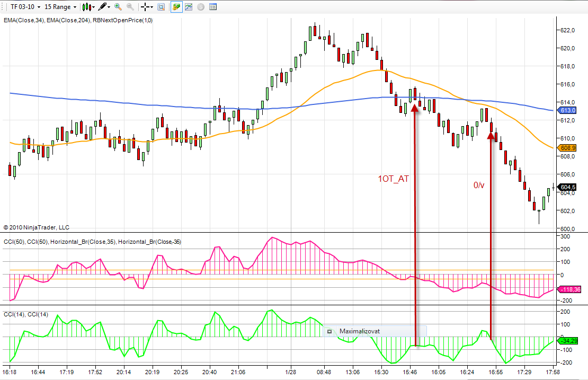Screen dimensions: 588x380
Task: Click the 16:18 time axis label
Action: 10,372
